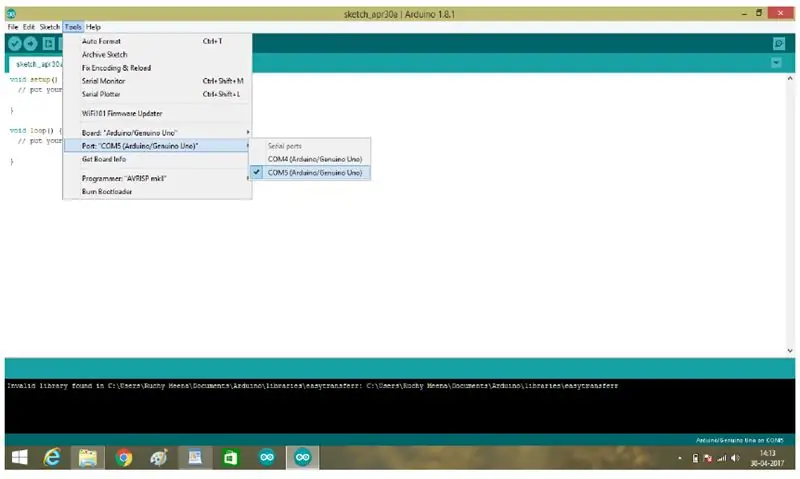Screen dimensions: 800x479
Task: Choose Fix Encoding & Reload
Action: [157, 68]
